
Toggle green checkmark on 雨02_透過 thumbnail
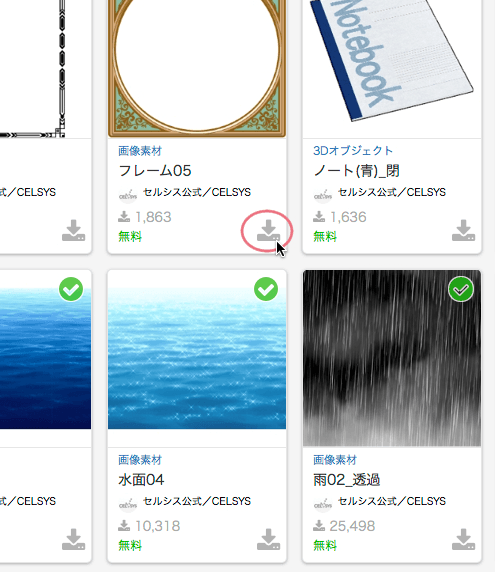pos(461,289)
